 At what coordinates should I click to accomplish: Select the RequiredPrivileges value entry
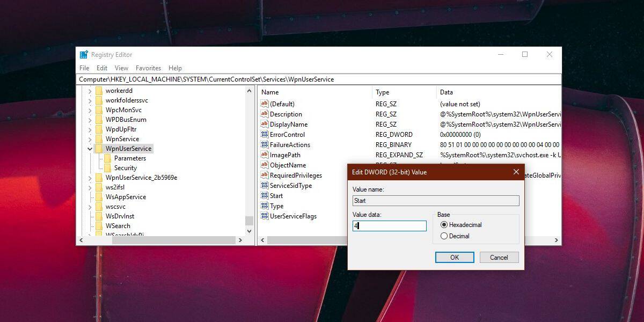[296, 175]
